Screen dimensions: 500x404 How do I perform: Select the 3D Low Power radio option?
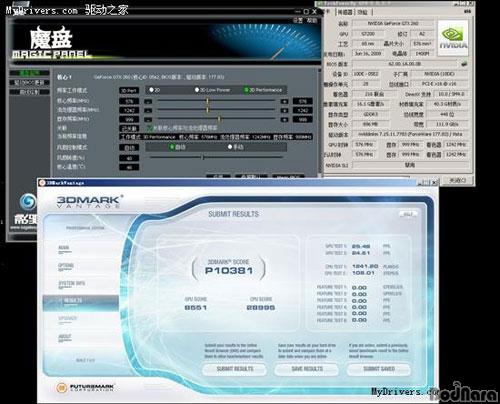coord(197,90)
